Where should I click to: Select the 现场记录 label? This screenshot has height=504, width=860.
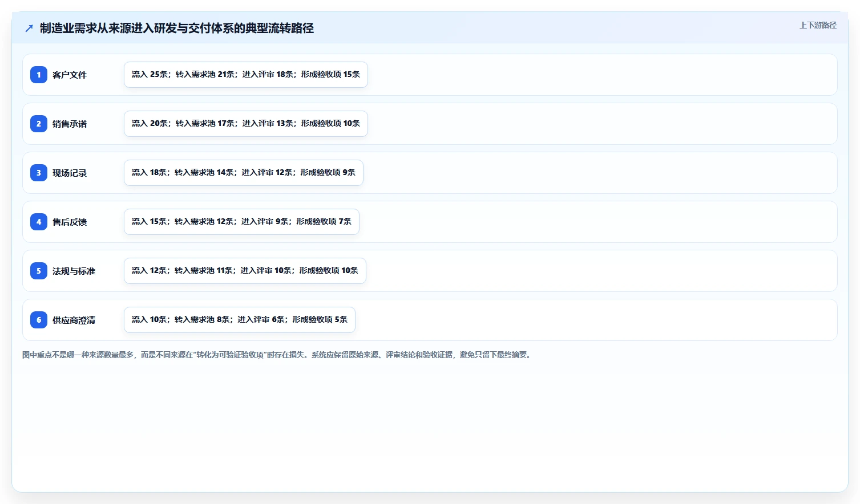coord(70,173)
